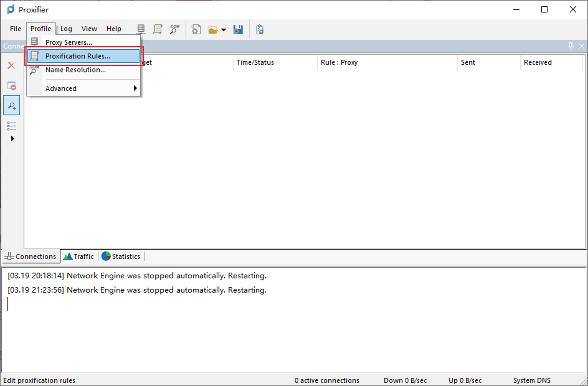Switch to the Traffic tab
Image resolution: width=588 pixels, height=386 pixels.
[x=79, y=256]
